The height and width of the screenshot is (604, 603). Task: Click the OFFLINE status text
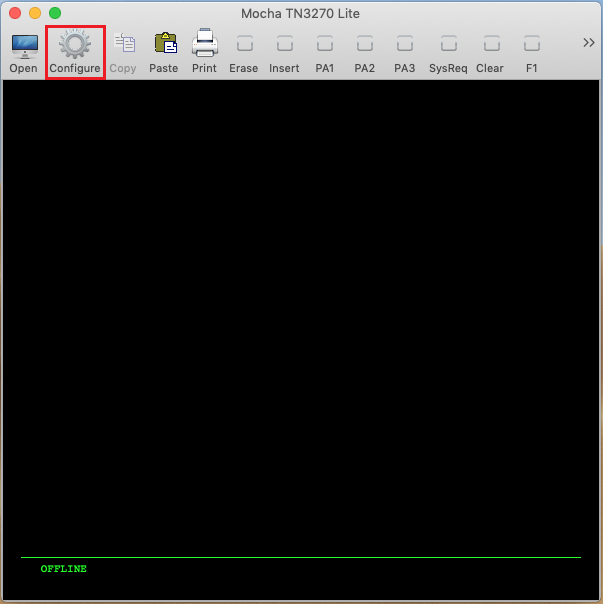point(64,569)
